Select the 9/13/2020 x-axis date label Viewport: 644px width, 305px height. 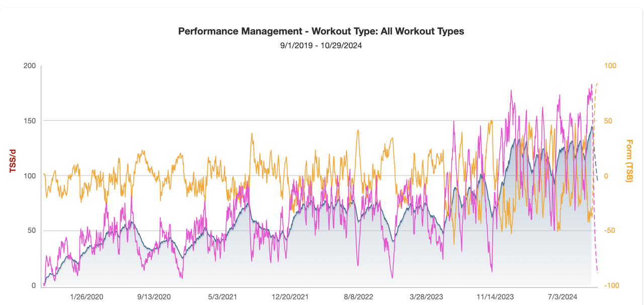[x=154, y=297]
